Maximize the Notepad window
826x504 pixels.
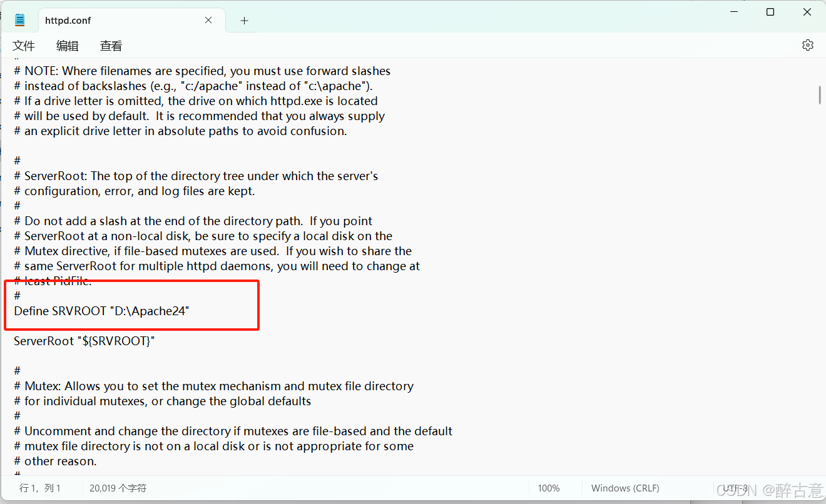[770, 12]
